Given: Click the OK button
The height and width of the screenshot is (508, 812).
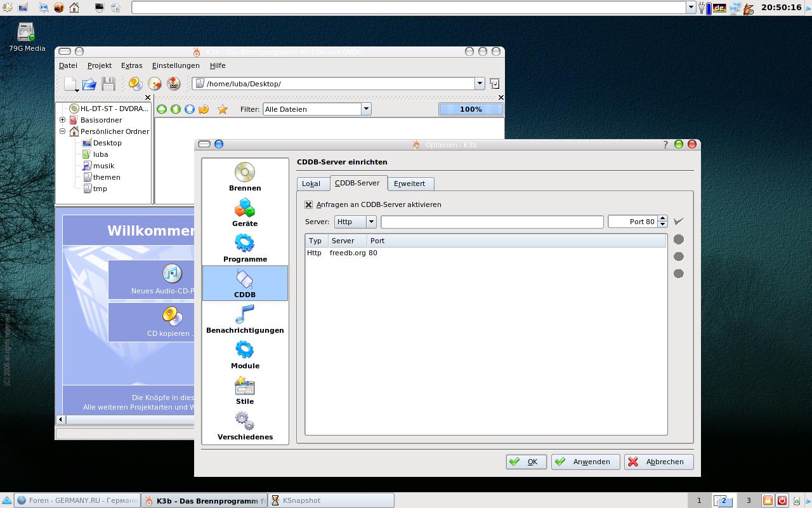Looking at the screenshot, I should pyautogui.click(x=527, y=462).
